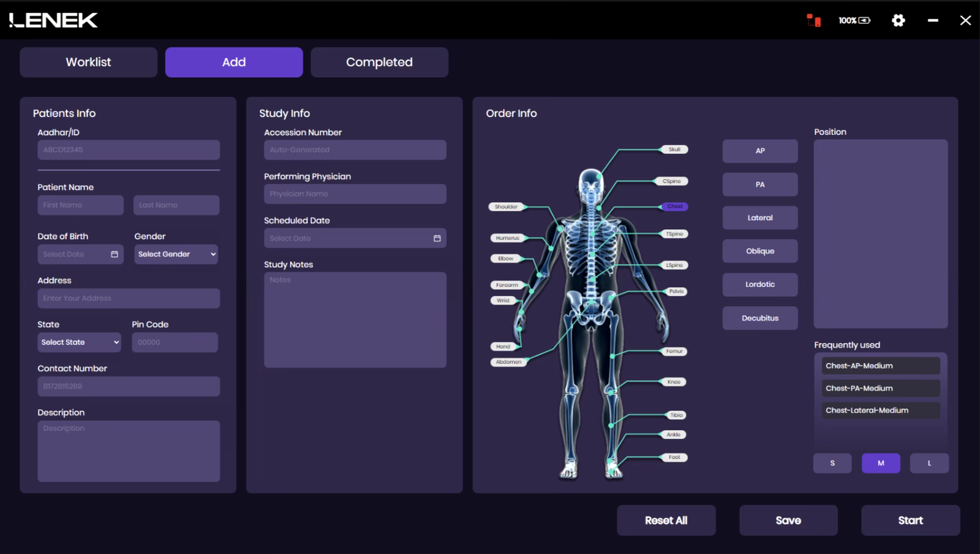Select the Femur body part label
Image resolution: width=980 pixels, height=554 pixels.
(x=674, y=352)
